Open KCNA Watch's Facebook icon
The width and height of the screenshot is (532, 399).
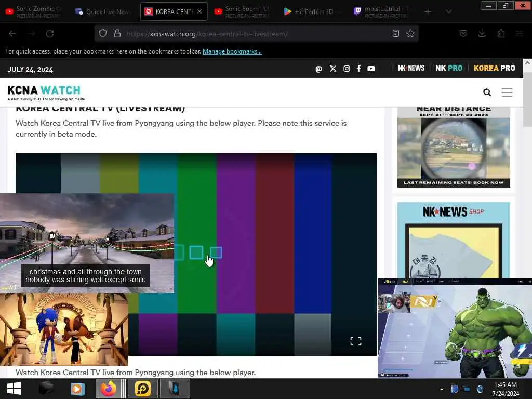358,69
